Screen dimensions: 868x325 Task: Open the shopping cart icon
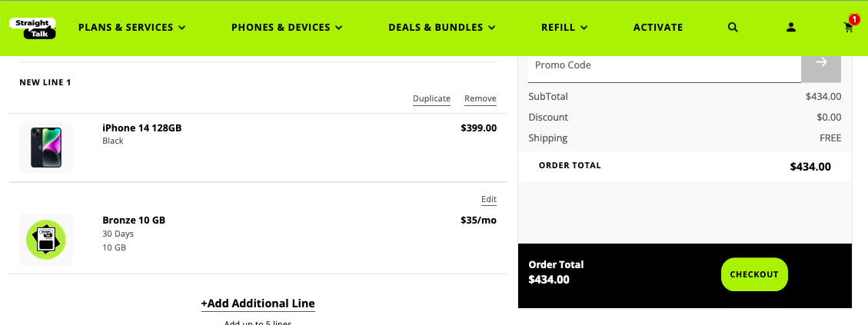point(849,28)
